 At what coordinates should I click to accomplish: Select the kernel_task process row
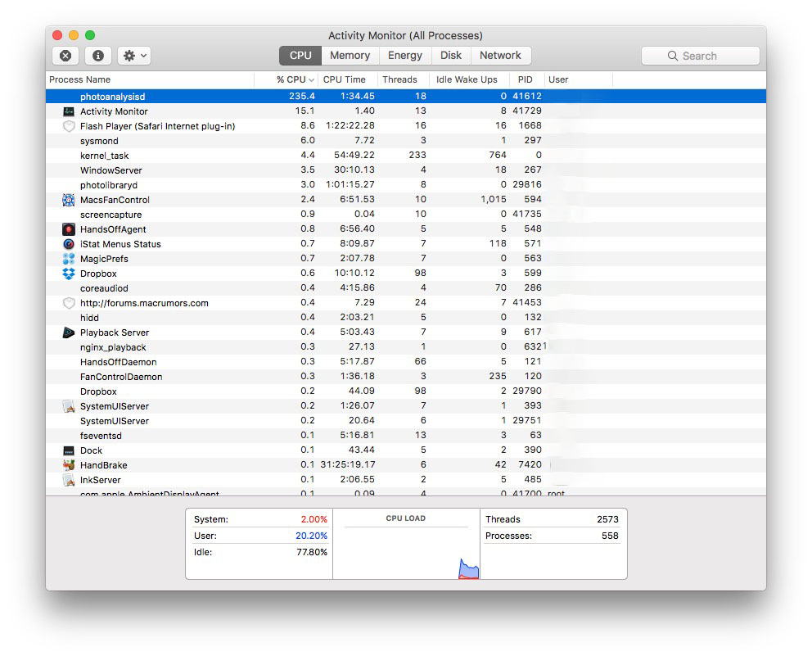click(x=406, y=156)
